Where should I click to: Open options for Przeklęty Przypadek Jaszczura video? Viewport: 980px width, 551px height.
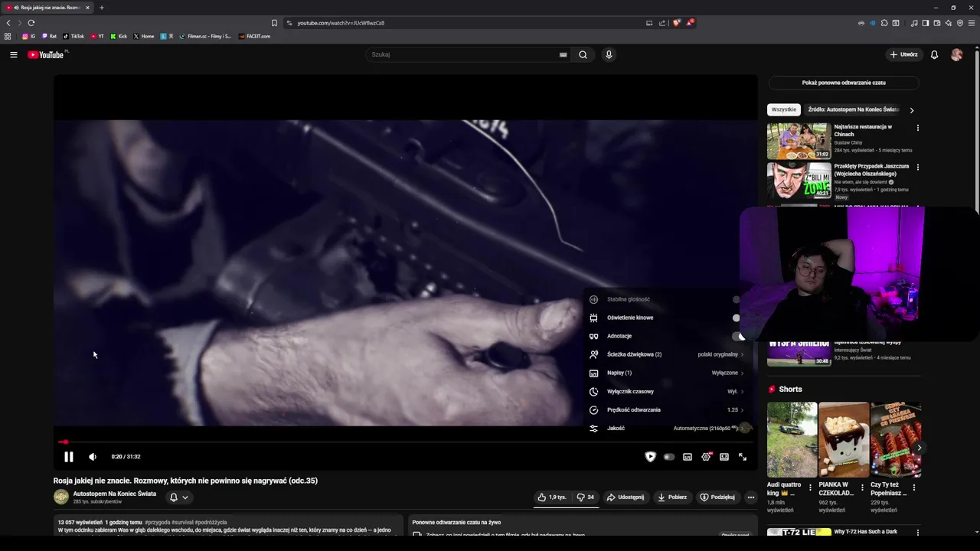[x=918, y=167]
